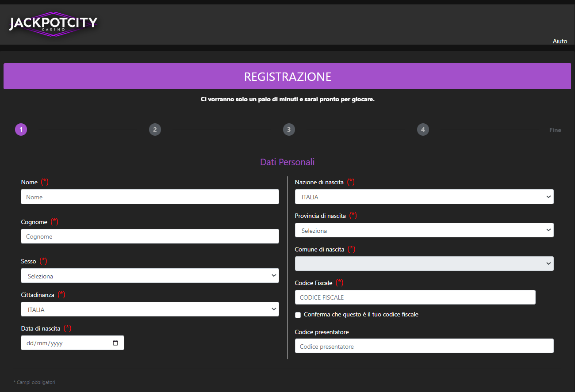The image size is (575, 392).
Task: Click the Aiuto help link
Action: pos(560,41)
